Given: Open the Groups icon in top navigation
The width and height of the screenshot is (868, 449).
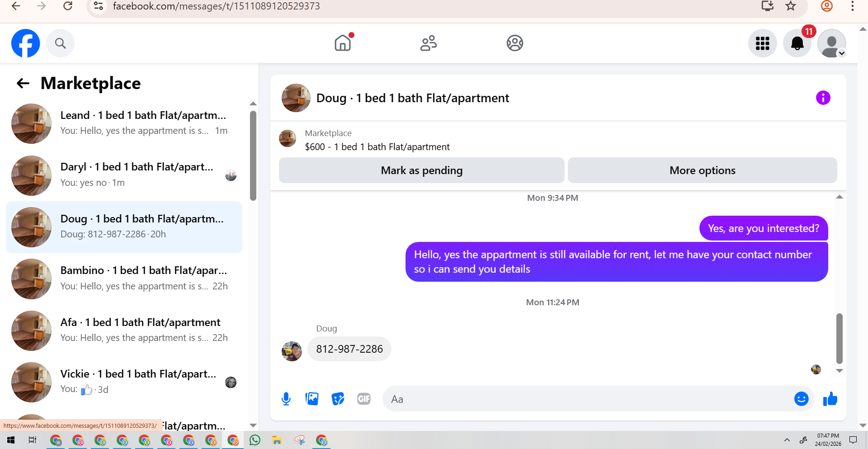Looking at the screenshot, I should [x=515, y=43].
